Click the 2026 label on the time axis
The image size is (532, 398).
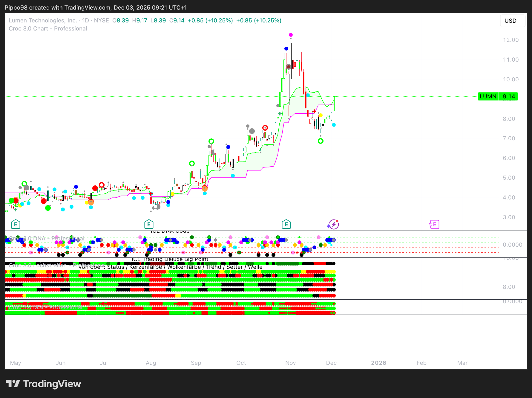pyautogui.click(x=378, y=363)
